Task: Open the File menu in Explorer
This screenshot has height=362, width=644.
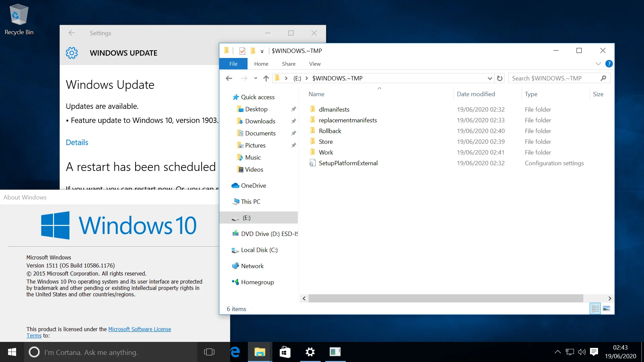Action: tap(233, 64)
